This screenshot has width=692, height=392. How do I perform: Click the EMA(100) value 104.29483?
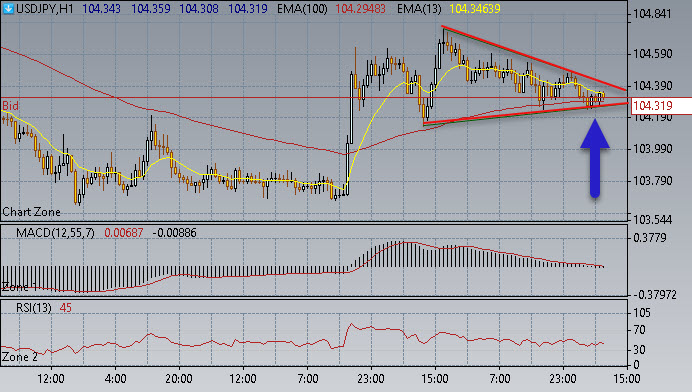point(360,9)
